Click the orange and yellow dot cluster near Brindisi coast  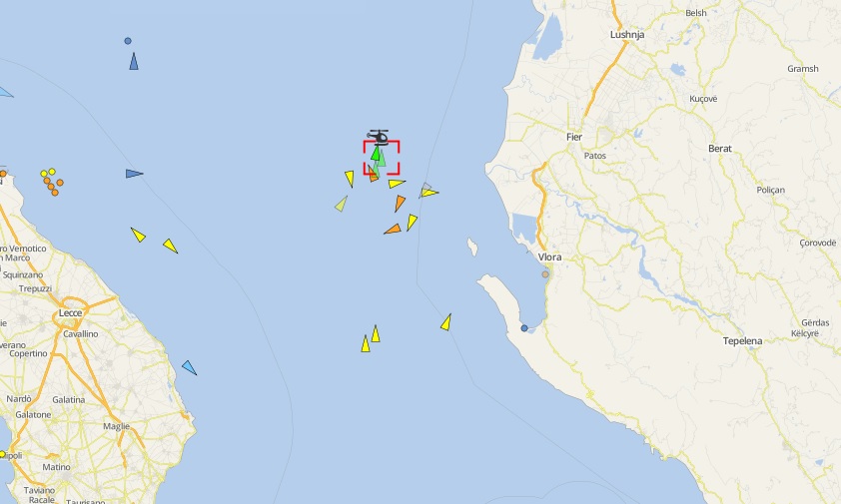(x=52, y=182)
